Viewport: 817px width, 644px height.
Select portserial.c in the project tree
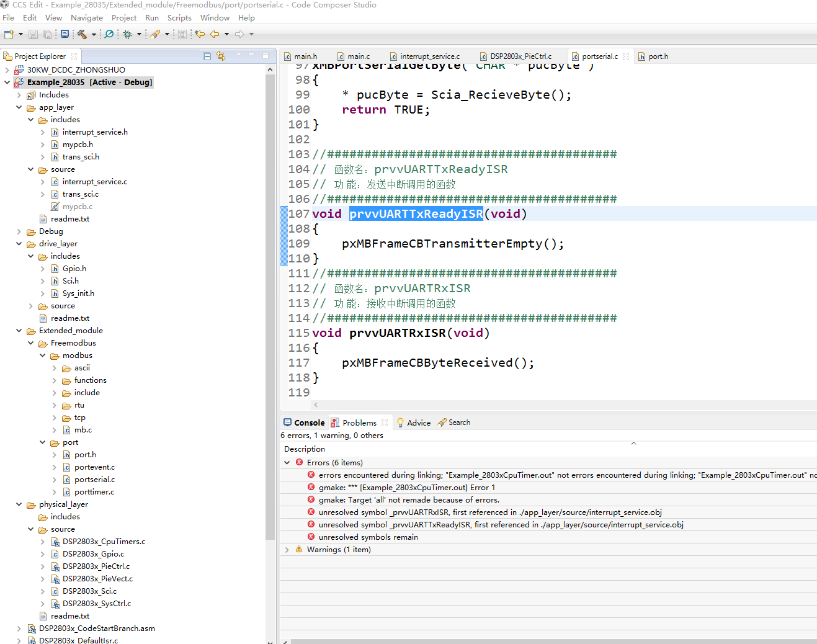[94, 480]
